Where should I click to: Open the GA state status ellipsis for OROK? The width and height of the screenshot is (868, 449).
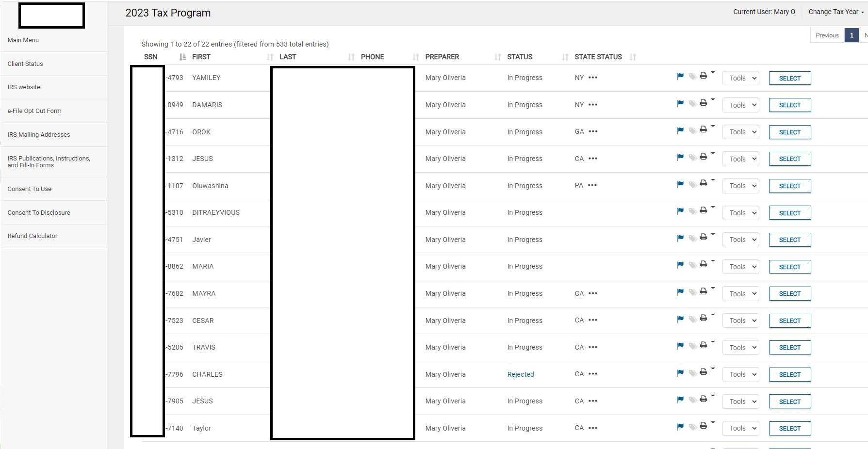coord(593,131)
